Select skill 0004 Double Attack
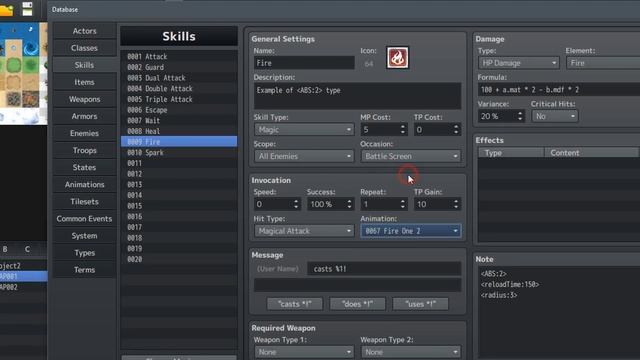 click(x=179, y=89)
